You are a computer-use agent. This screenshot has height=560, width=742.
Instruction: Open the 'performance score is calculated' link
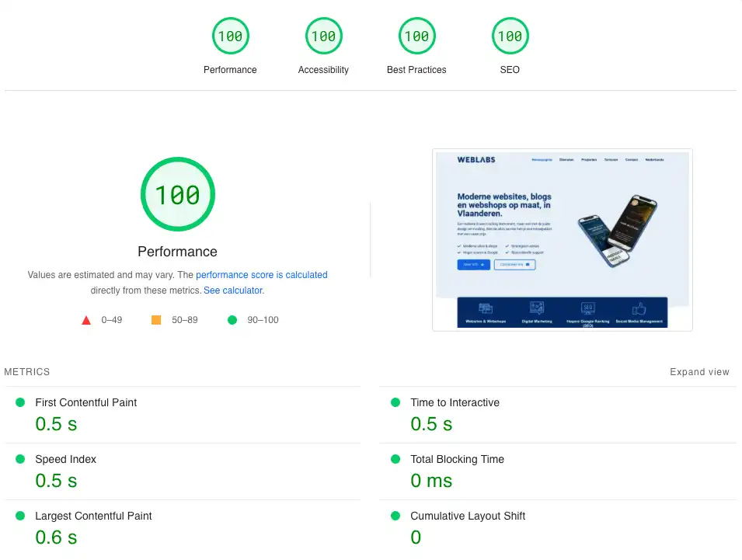(262, 275)
